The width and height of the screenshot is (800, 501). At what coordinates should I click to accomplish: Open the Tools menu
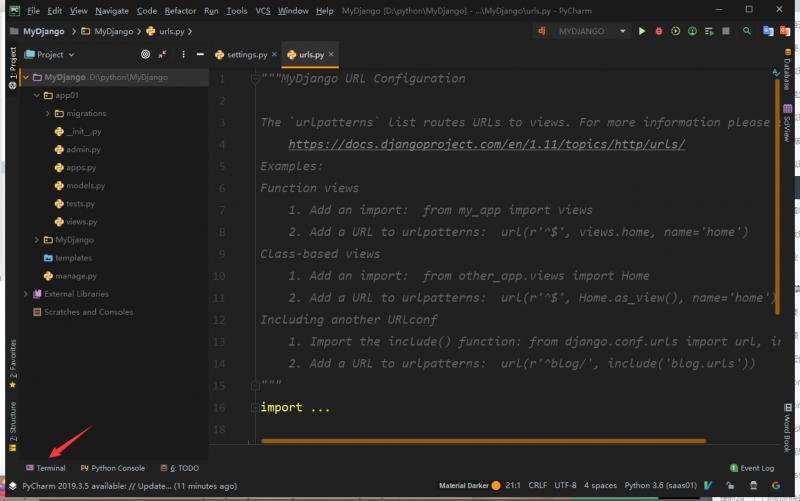coord(237,10)
